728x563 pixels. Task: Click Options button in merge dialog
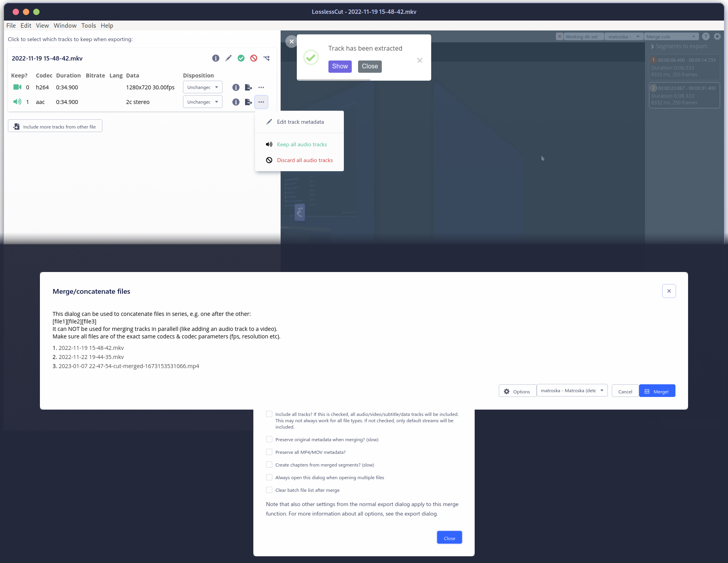point(517,391)
